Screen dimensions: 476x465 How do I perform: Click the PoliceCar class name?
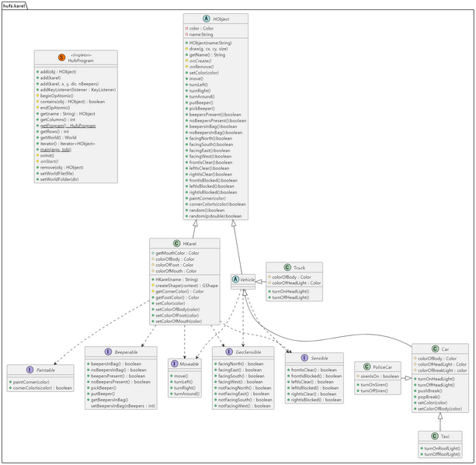[x=383, y=367]
